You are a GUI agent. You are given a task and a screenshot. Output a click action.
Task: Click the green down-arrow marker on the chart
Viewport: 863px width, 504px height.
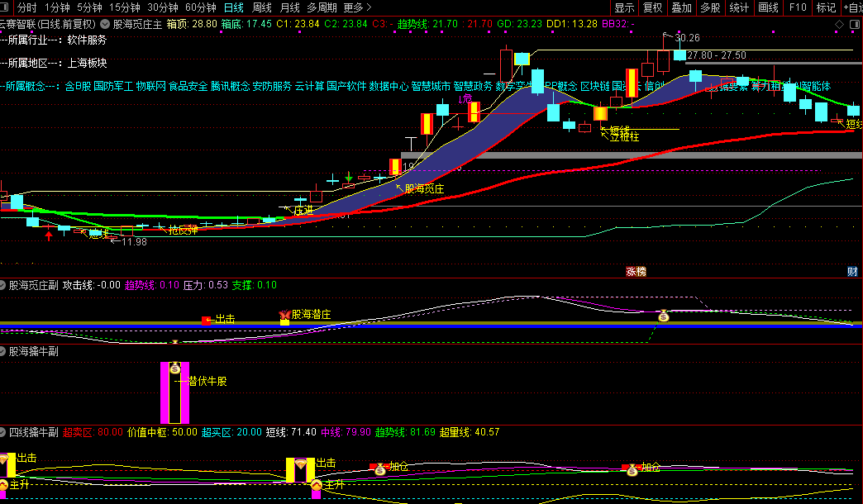(348, 177)
